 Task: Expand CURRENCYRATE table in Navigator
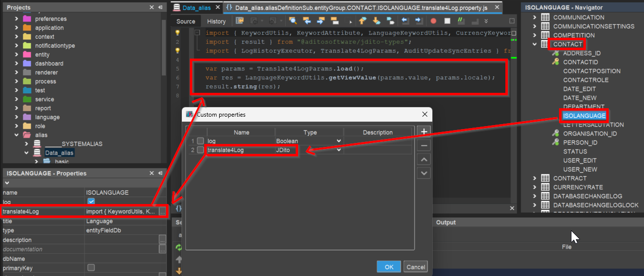[x=535, y=187]
